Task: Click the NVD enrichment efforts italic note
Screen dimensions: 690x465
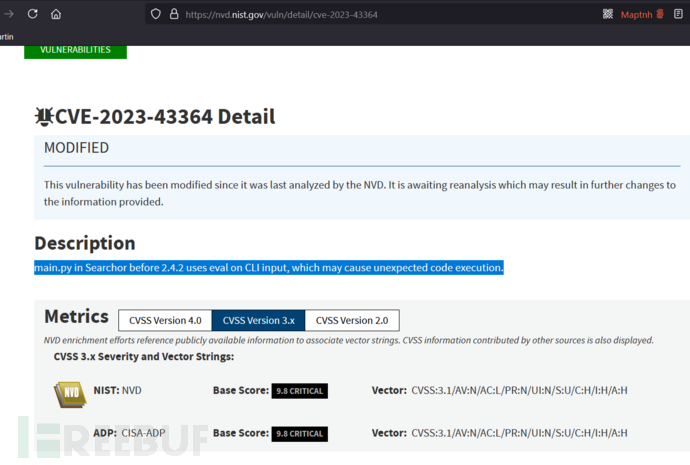Action: [349, 340]
